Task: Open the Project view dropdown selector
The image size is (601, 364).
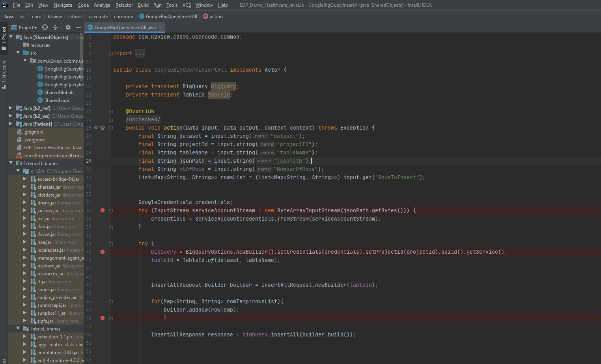Action: (x=28, y=28)
